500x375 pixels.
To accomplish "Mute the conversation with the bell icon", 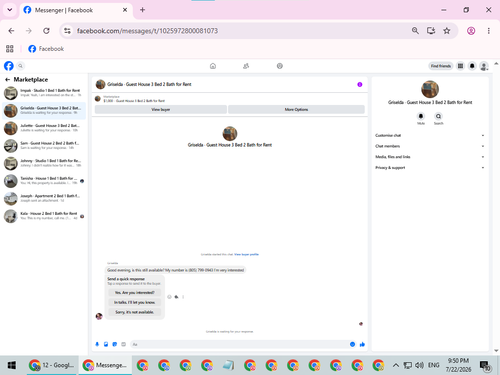I will pyautogui.click(x=421, y=116).
